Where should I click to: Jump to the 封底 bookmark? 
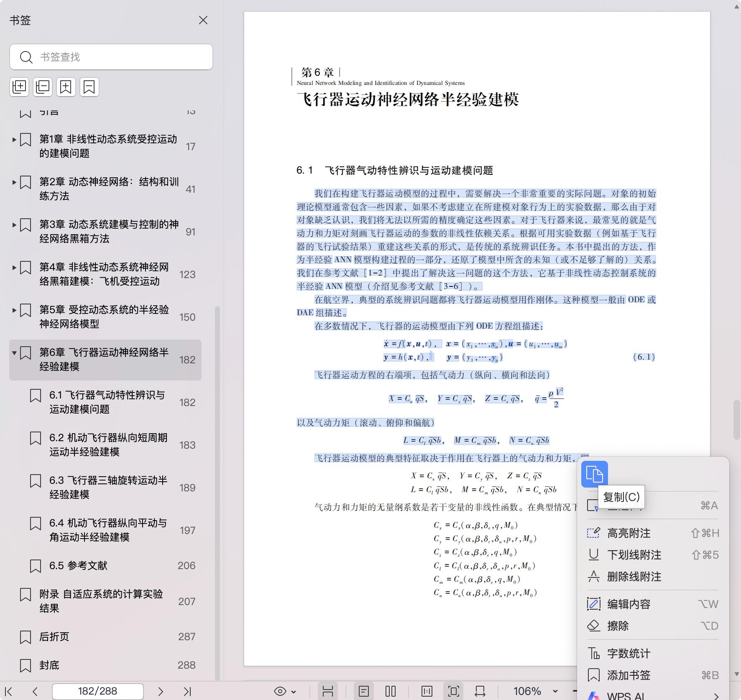[x=49, y=665]
